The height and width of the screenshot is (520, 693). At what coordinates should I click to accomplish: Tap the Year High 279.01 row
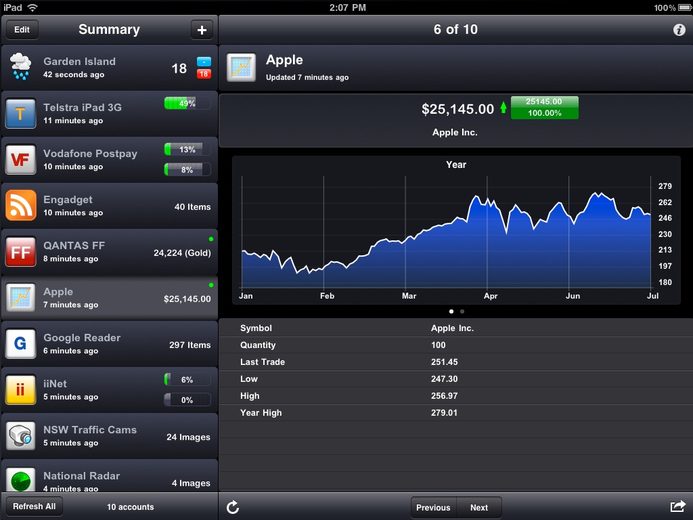pyautogui.click(x=456, y=413)
